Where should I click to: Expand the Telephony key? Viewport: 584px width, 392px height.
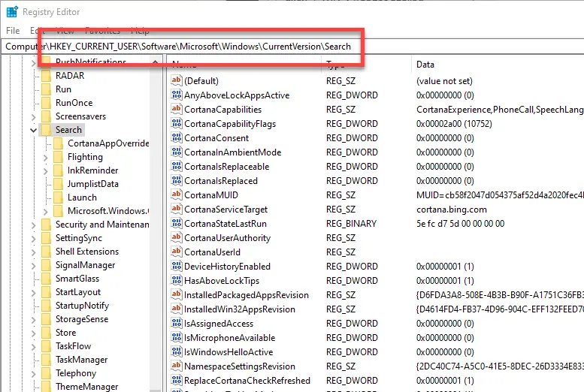pos(34,374)
